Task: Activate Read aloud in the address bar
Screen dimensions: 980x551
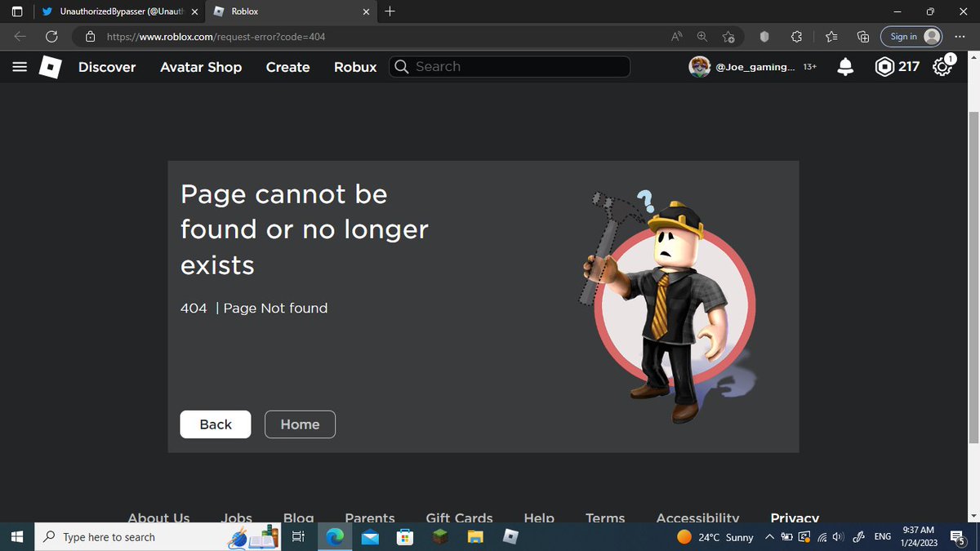Action: pyautogui.click(x=677, y=37)
